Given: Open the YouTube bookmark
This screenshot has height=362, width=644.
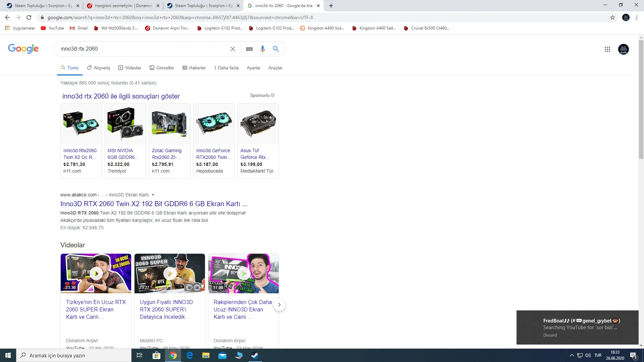Looking at the screenshot, I should point(52,28).
